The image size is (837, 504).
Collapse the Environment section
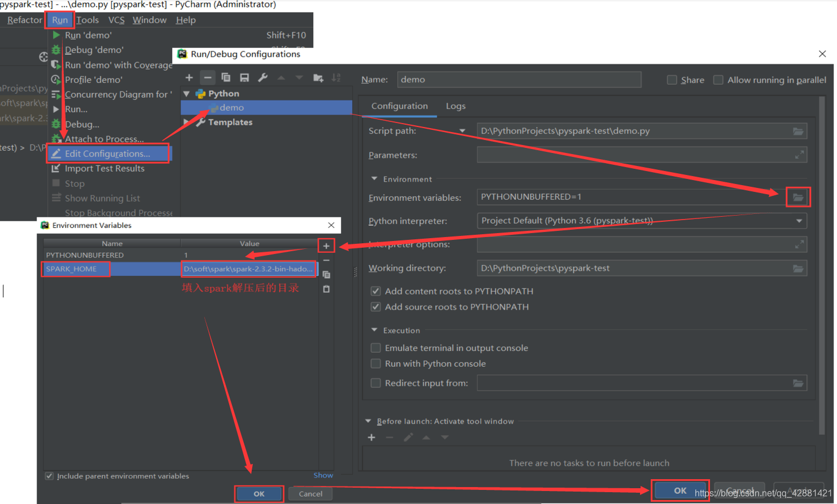(374, 178)
